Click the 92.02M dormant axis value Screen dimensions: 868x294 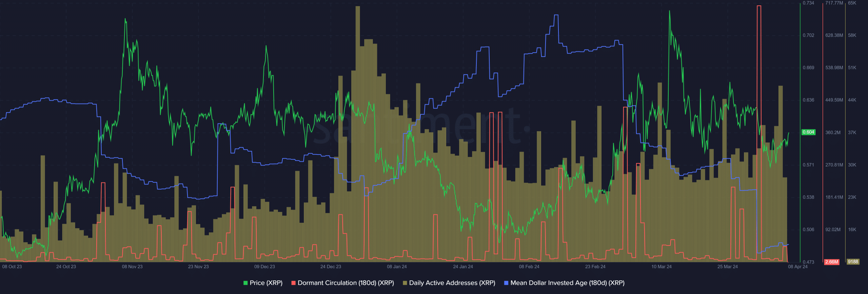833,230
